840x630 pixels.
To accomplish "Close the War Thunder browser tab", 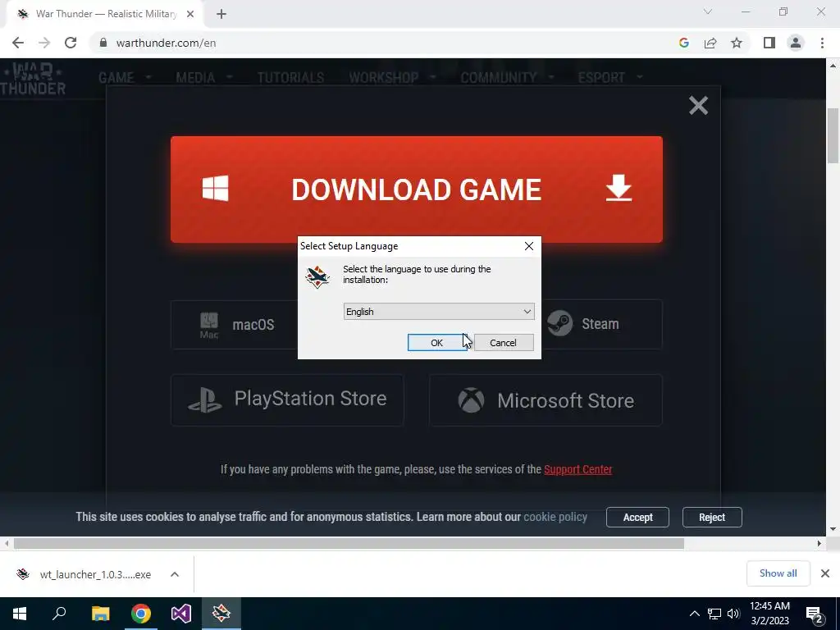I will [x=190, y=14].
